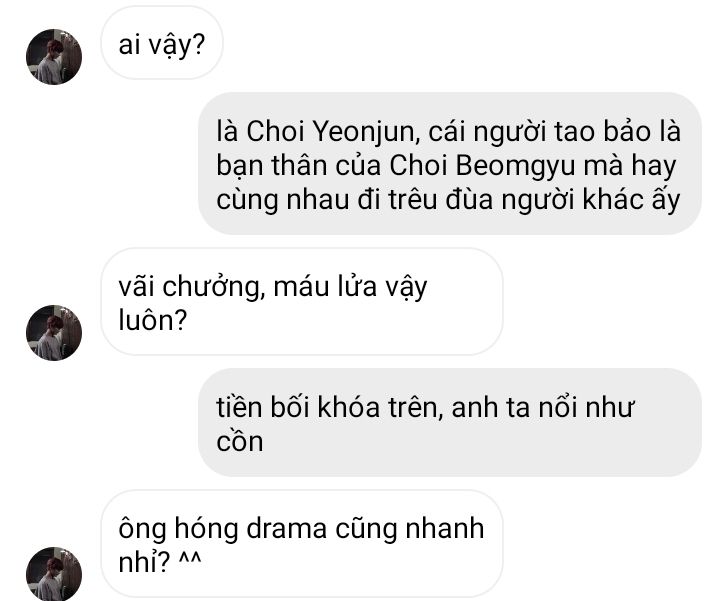Click the word 'luôn?' in the white bubble
Viewport: 720px width, 601px height.
point(153,320)
